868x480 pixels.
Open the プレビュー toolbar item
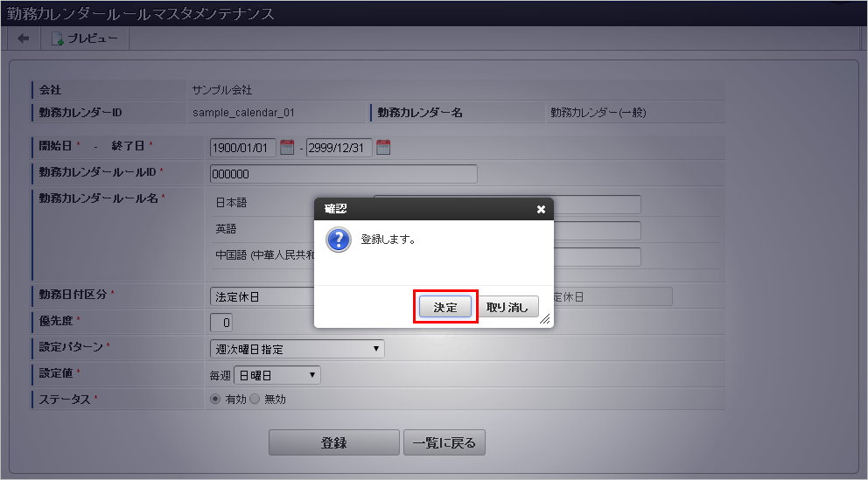[85, 38]
